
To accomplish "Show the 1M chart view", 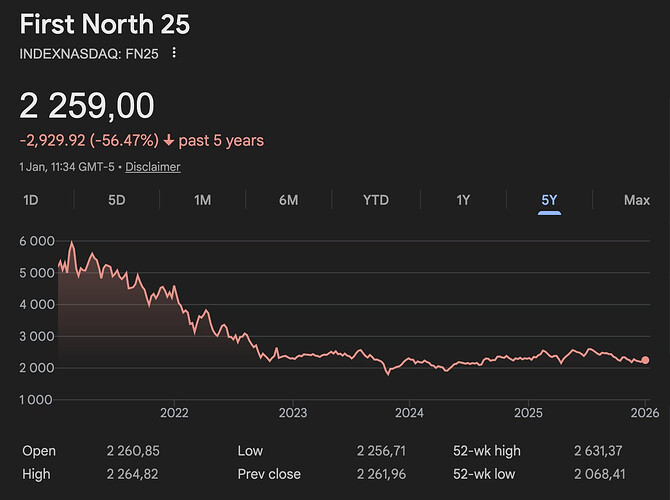I will coord(203,200).
